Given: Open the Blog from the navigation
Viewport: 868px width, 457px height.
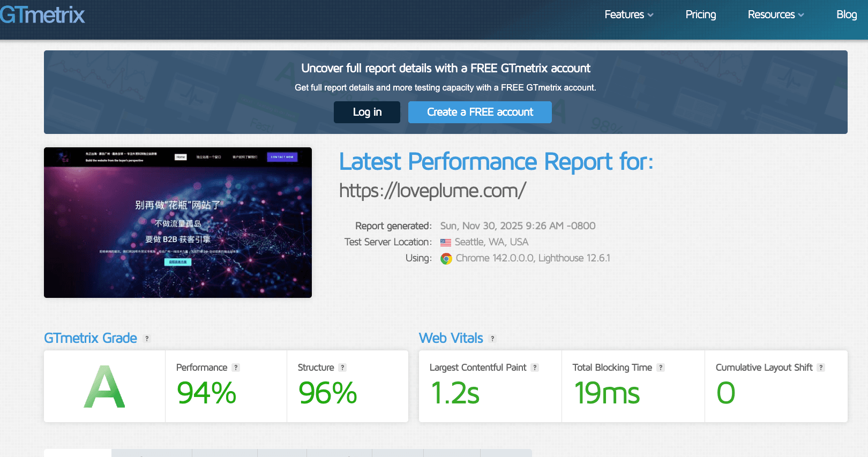Looking at the screenshot, I should click(x=846, y=14).
